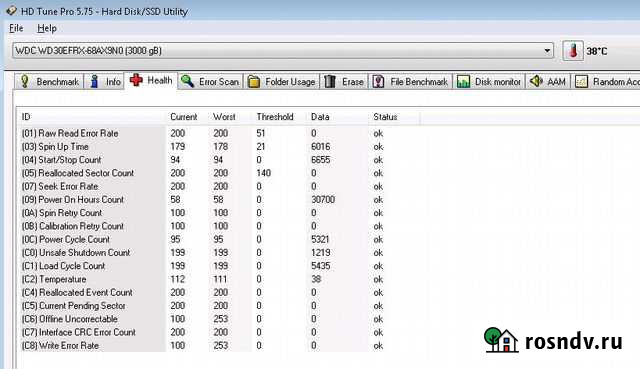Image resolution: width=640 pixels, height=369 pixels.
Task: Go to the Erase tab
Action: coord(344,82)
